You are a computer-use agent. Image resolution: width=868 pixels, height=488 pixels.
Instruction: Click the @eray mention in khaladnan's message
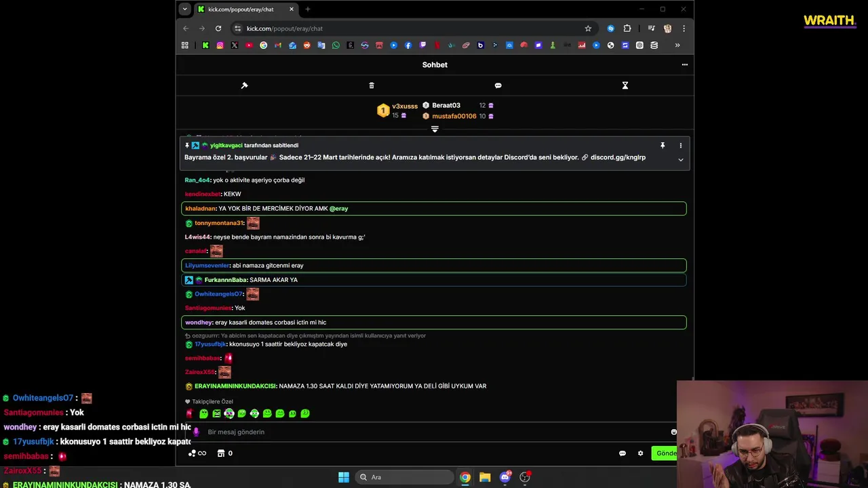(339, 209)
